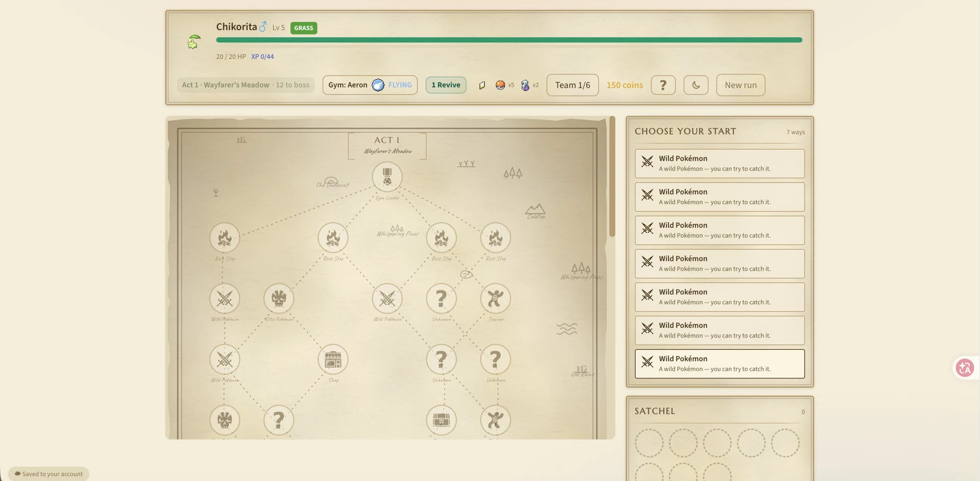Select the treasure chest node on the map
This screenshot has height=481, width=980.
point(441,420)
